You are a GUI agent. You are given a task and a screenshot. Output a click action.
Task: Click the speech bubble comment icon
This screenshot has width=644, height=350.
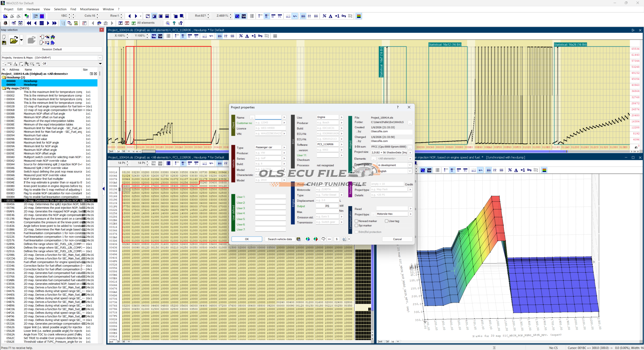(x=323, y=239)
